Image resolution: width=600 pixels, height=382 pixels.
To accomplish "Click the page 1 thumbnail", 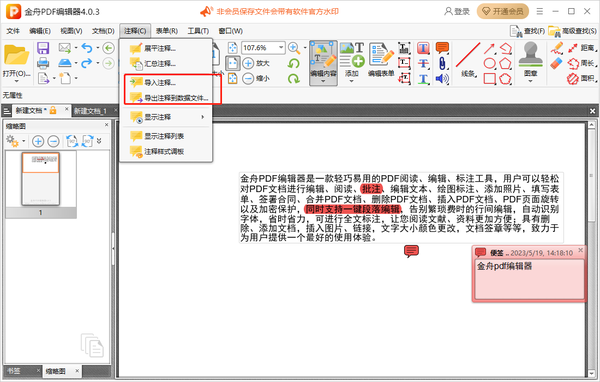I will tap(41, 179).
